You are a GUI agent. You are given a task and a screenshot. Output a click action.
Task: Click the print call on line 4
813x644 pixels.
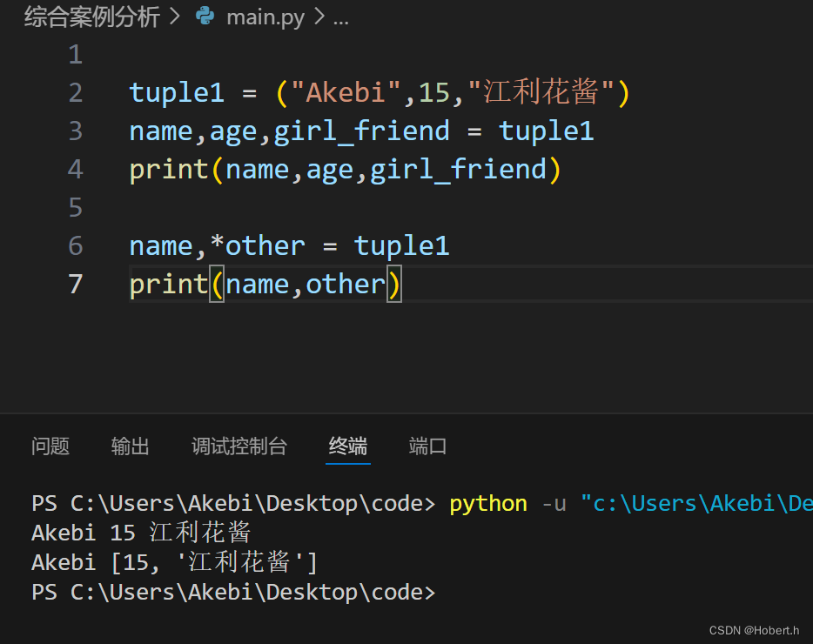169,170
